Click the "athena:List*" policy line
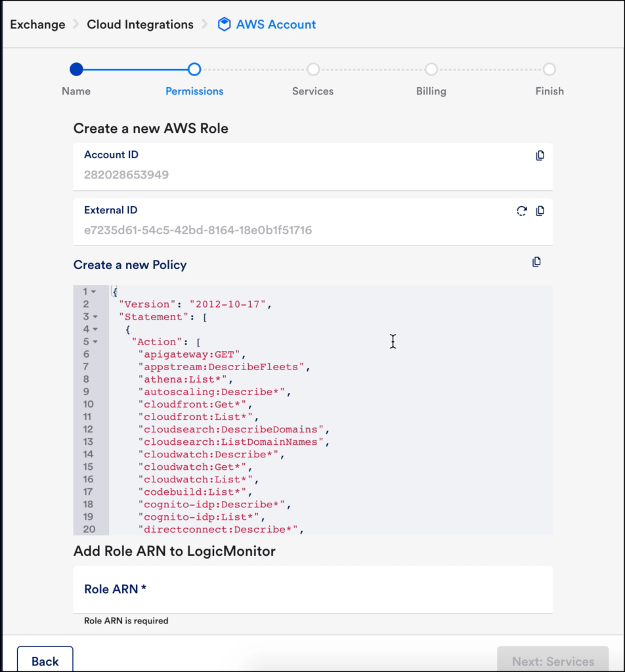 click(186, 379)
